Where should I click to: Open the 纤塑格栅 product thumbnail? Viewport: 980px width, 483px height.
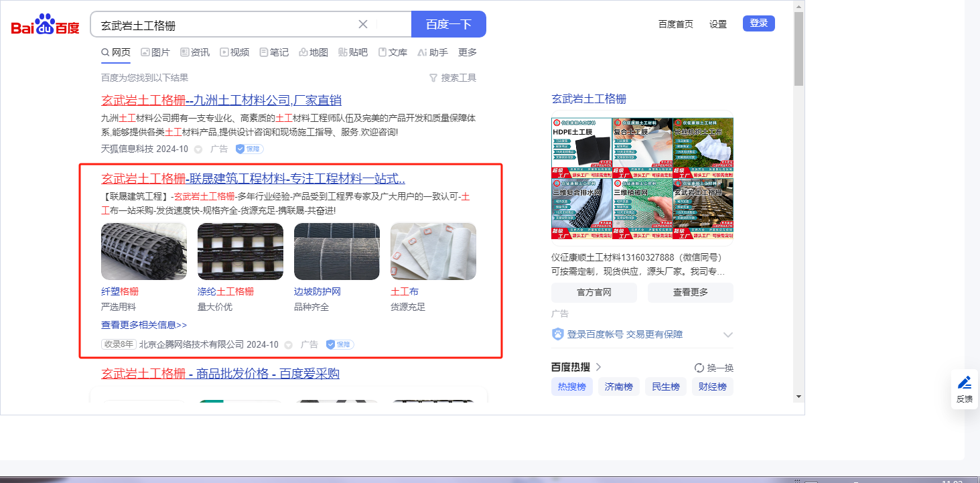144,251
